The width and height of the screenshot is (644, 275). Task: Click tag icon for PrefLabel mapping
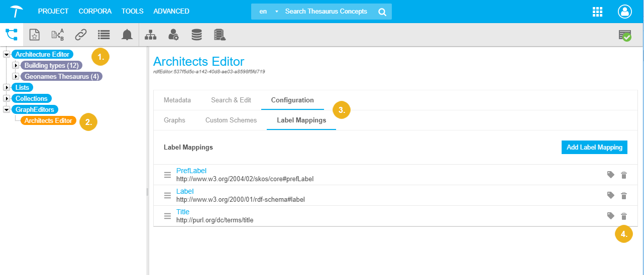point(610,175)
